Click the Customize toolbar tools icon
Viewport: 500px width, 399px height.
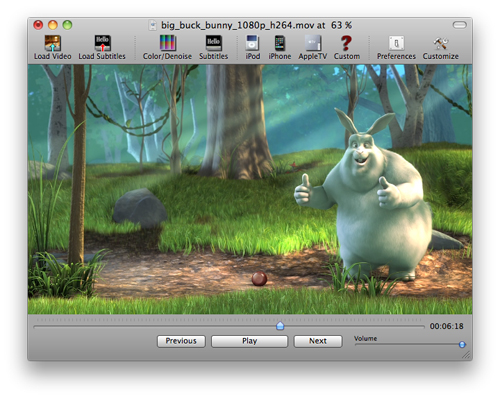click(x=441, y=43)
